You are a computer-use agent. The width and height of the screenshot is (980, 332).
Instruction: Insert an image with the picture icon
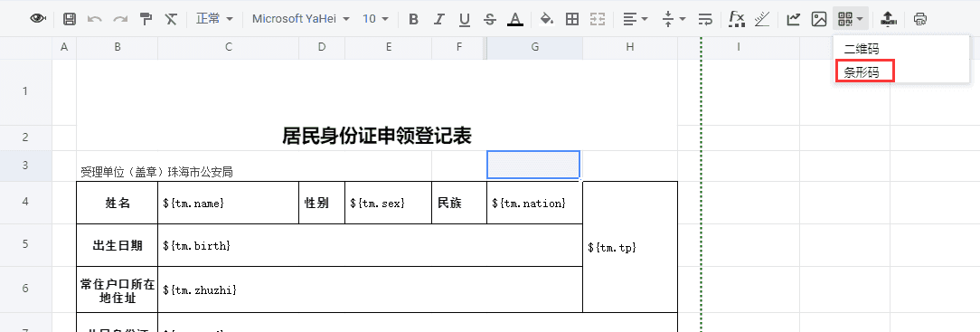coord(819,19)
